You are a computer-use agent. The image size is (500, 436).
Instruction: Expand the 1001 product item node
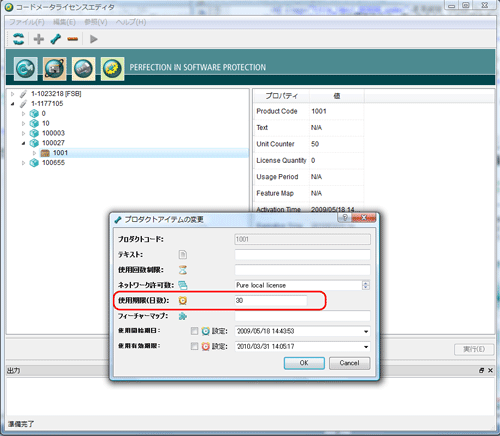click(34, 153)
